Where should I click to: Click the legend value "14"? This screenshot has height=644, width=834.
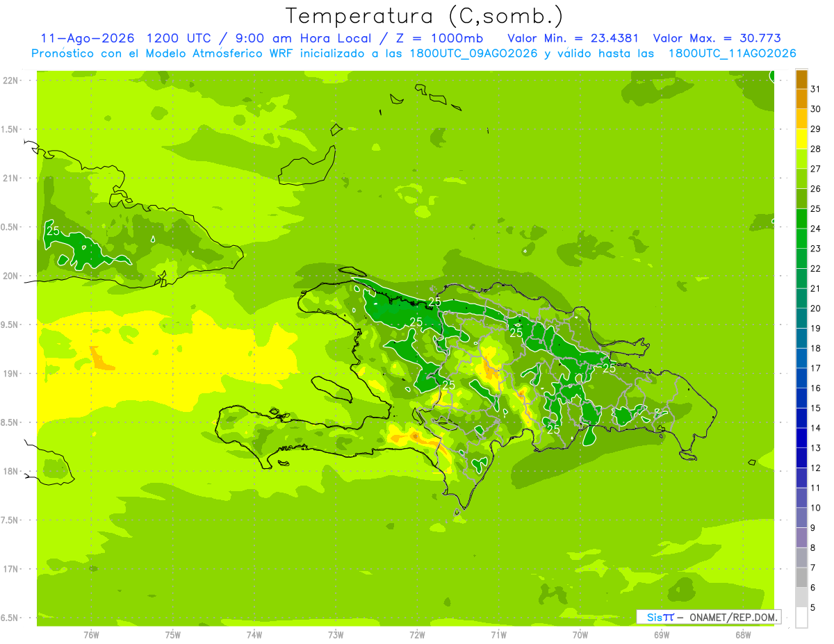coord(816,428)
